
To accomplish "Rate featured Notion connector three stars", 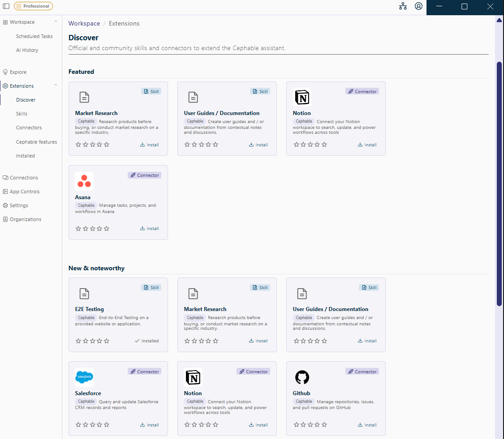I will (310, 145).
